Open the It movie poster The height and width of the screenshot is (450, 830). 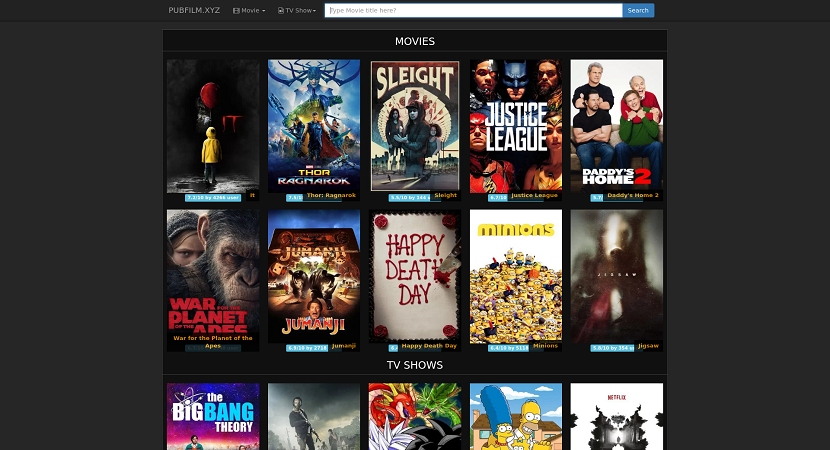pos(213,126)
